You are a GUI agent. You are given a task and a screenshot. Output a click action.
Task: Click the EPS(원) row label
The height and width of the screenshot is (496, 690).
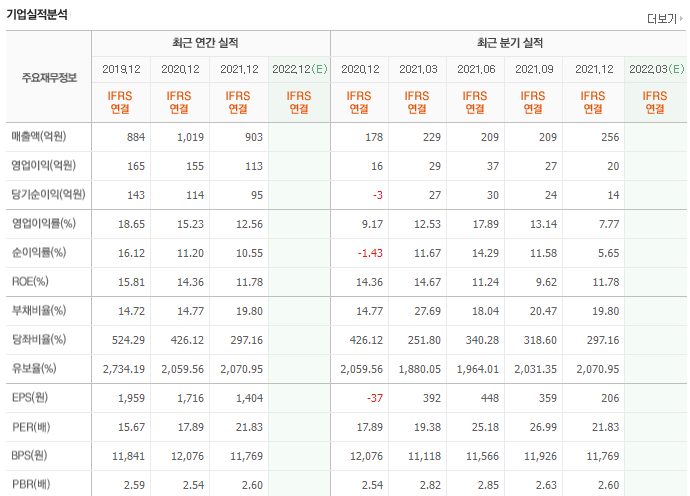click(29, 398)
